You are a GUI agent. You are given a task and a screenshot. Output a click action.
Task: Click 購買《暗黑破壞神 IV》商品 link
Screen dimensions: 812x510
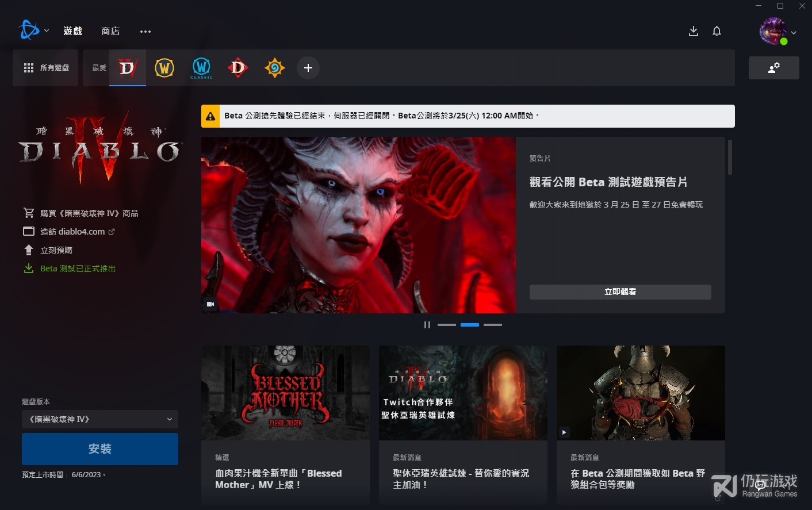tap(89, 213)
